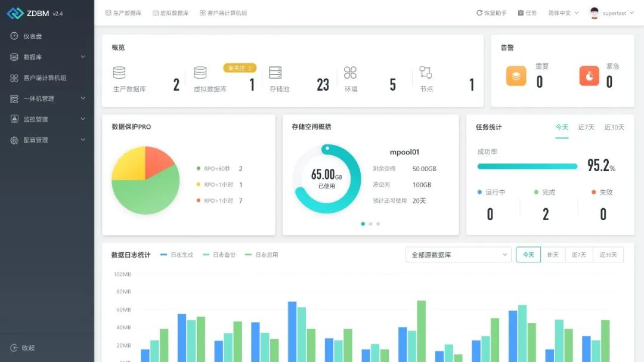Click the 存储池 overview icon

tap(275, 73)
